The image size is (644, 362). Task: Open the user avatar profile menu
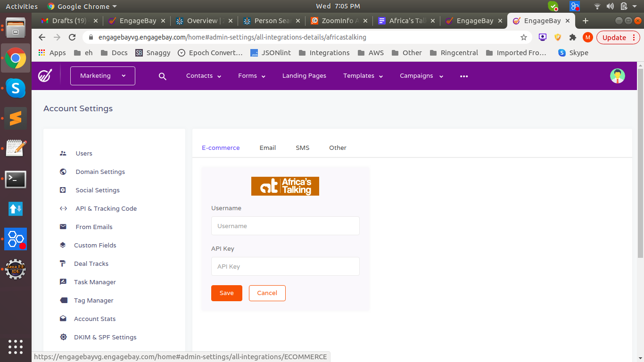(617, 76)
